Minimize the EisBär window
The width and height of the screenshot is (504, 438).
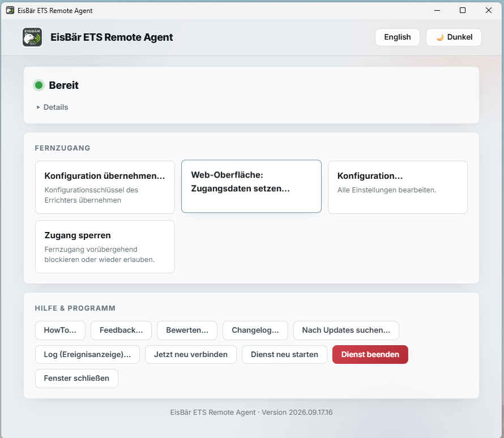tap(437, 10)
